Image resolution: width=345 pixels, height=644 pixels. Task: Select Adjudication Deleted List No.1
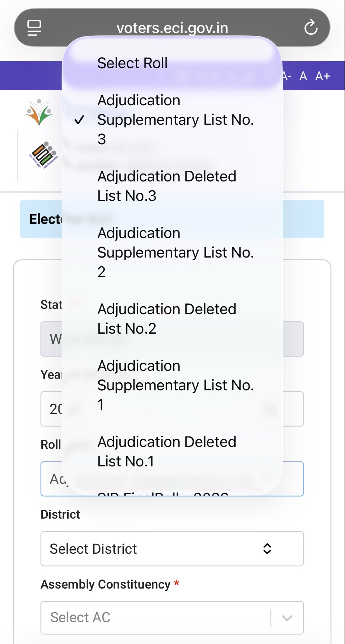point(167,452)
